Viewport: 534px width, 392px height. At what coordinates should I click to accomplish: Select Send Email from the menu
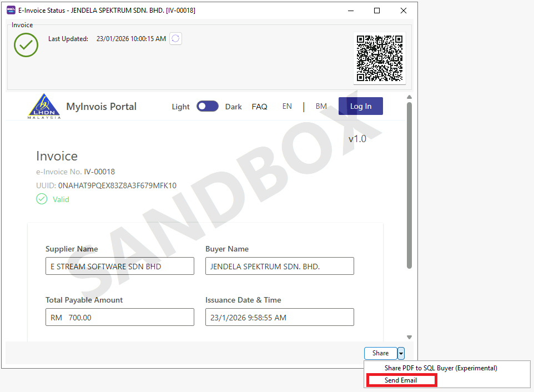[x=401, y=380]
